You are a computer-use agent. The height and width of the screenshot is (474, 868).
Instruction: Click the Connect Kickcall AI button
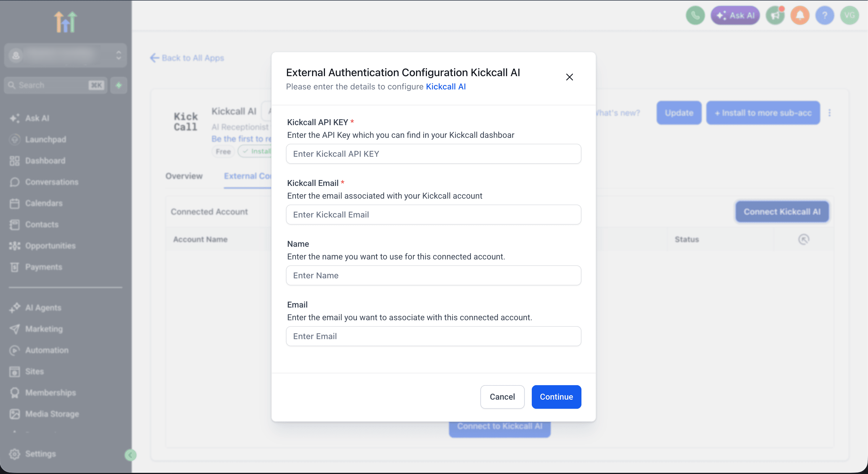(782, 212)
